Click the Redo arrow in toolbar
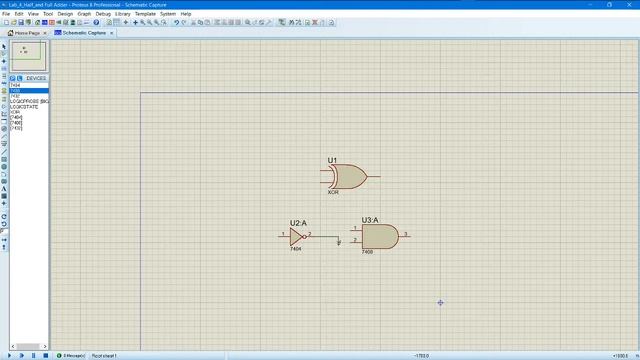 coord(184,22)
